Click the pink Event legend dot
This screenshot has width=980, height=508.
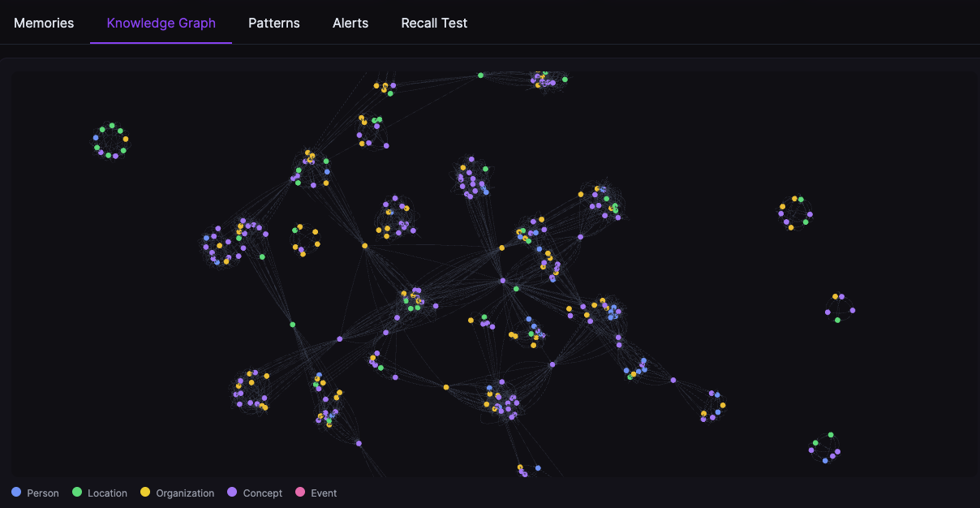[300, 492]
